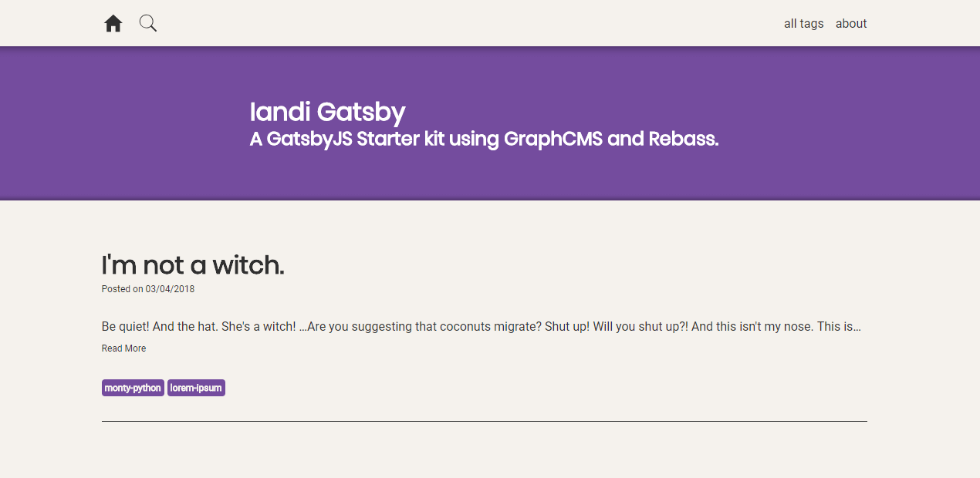Image resolution: width=980 pixels, height=478 pixels.
Task: Open search using the magnifying glass icon
Action: pos(148,24)
